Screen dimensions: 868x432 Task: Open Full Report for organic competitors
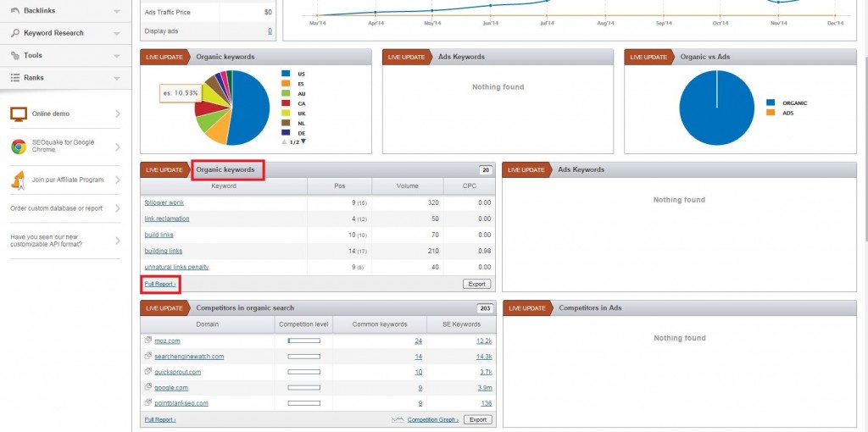tap(160, 419)
